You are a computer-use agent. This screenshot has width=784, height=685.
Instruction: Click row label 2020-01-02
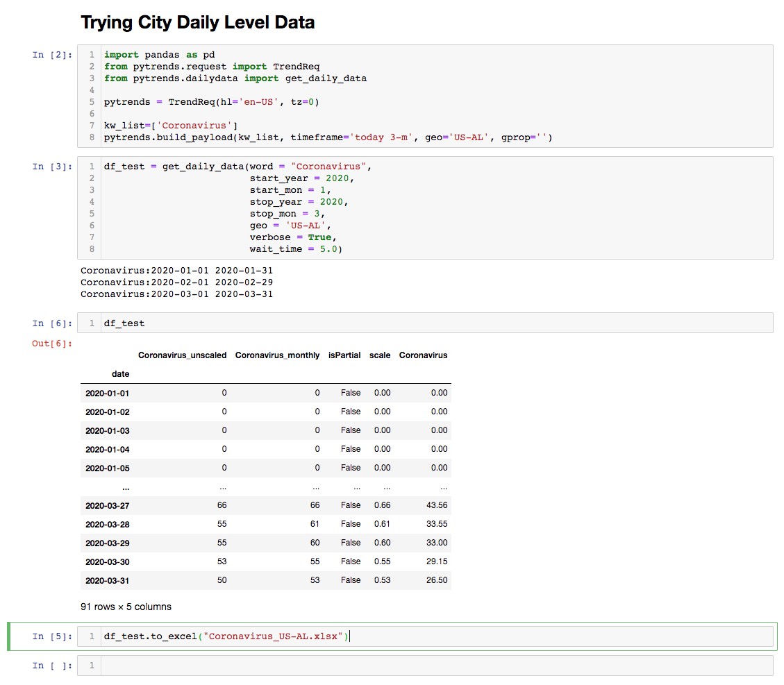(107, 412)
